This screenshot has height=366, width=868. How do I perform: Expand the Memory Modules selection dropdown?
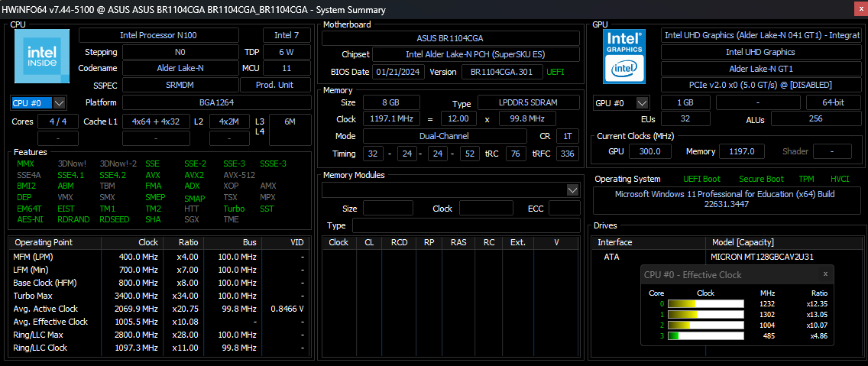[x=573, y=189]
